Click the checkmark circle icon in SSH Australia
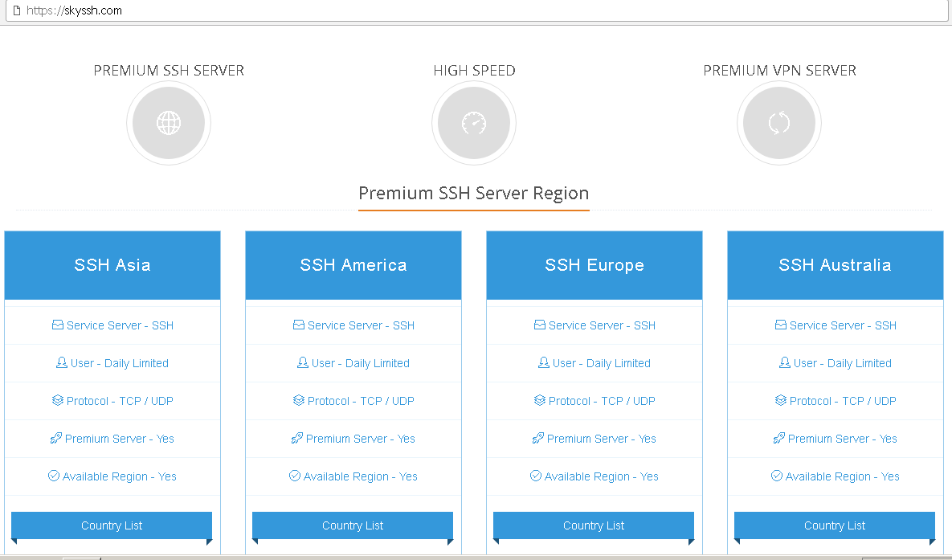Screen dimensions: 952x560 click(x=777, y=476)
